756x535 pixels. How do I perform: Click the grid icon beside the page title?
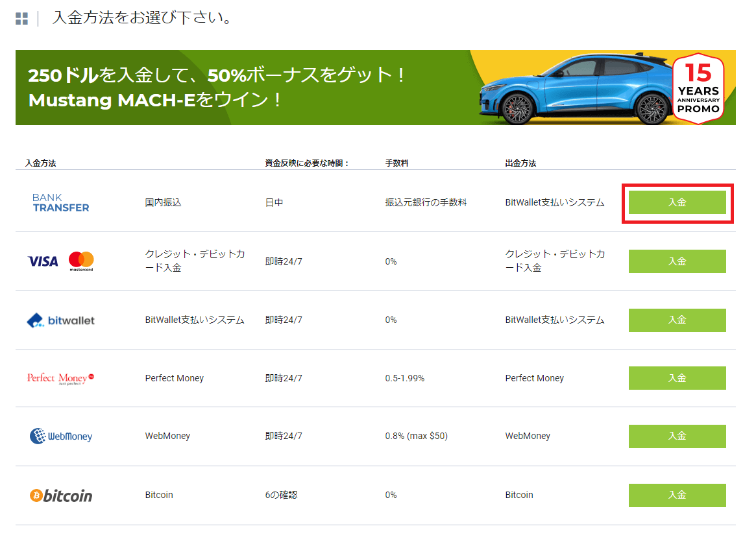point(21,18)
